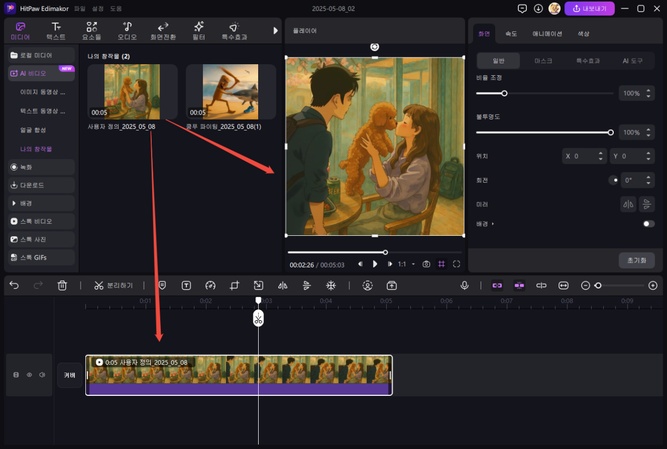
Task: Open the download center icon in title bar
Action: (538, 9)
